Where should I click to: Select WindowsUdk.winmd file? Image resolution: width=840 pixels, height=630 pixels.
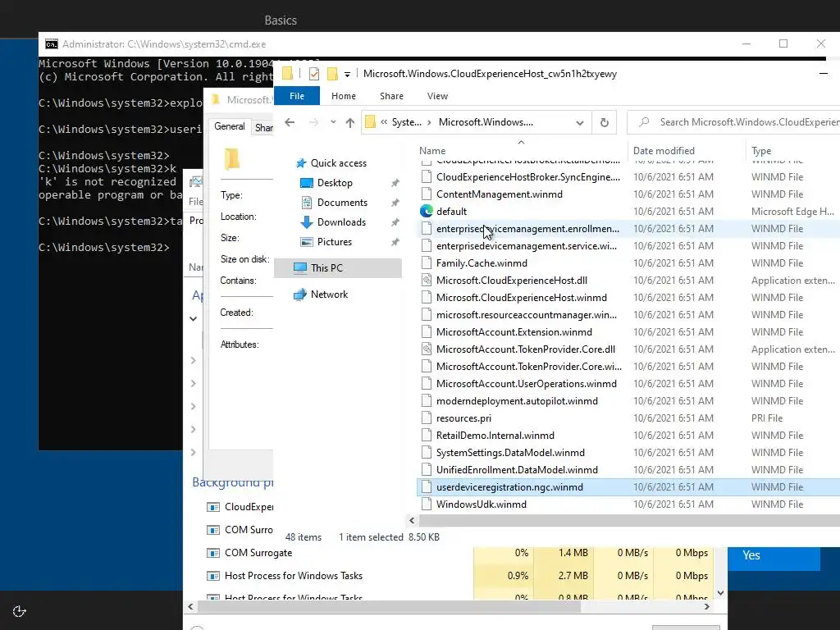point(481,504)
